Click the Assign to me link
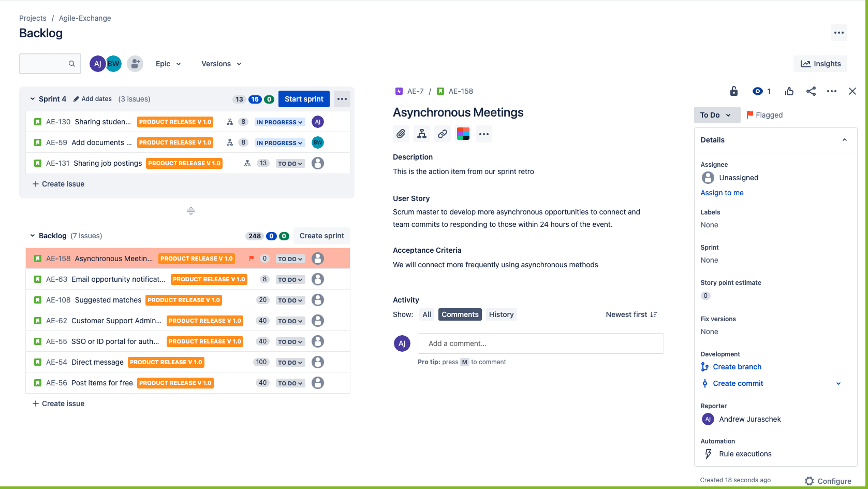 coord(722,192)
